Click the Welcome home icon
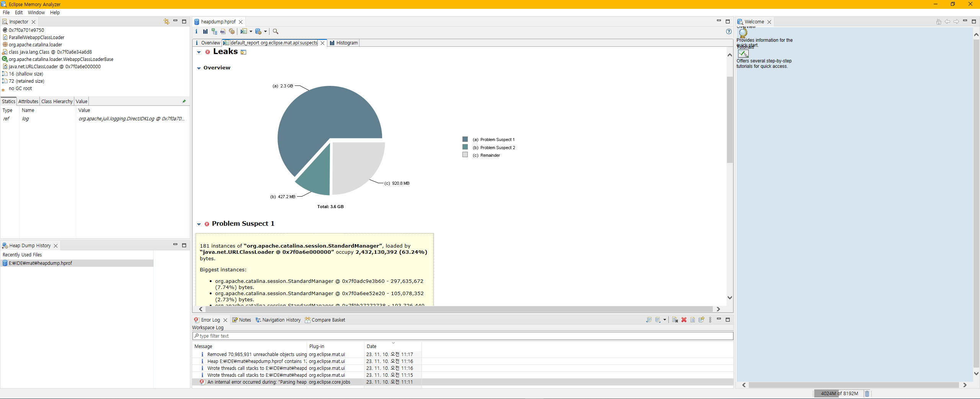 pyautogui.click(x=939, y=22)
